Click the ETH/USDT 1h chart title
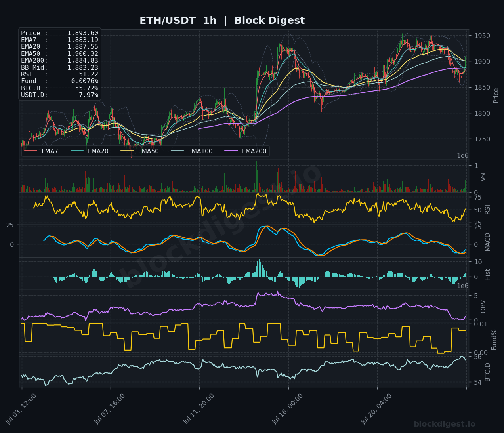The height and width of the screenshot is (433, 504). [222, 21]
